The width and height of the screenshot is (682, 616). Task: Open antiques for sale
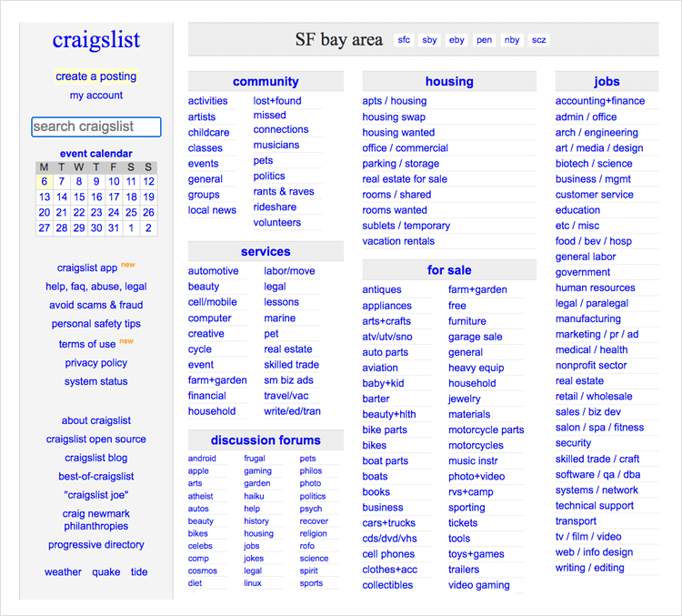(x=381, y=290)
